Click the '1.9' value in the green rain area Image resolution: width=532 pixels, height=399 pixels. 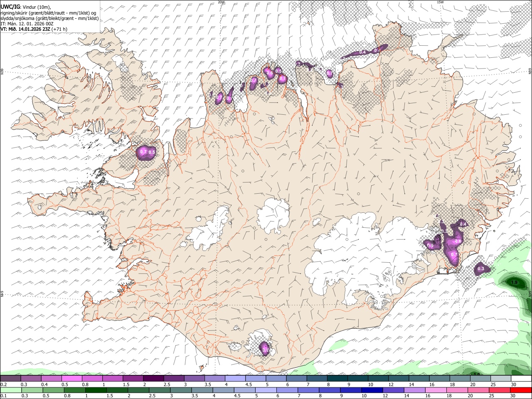[514, 283]
